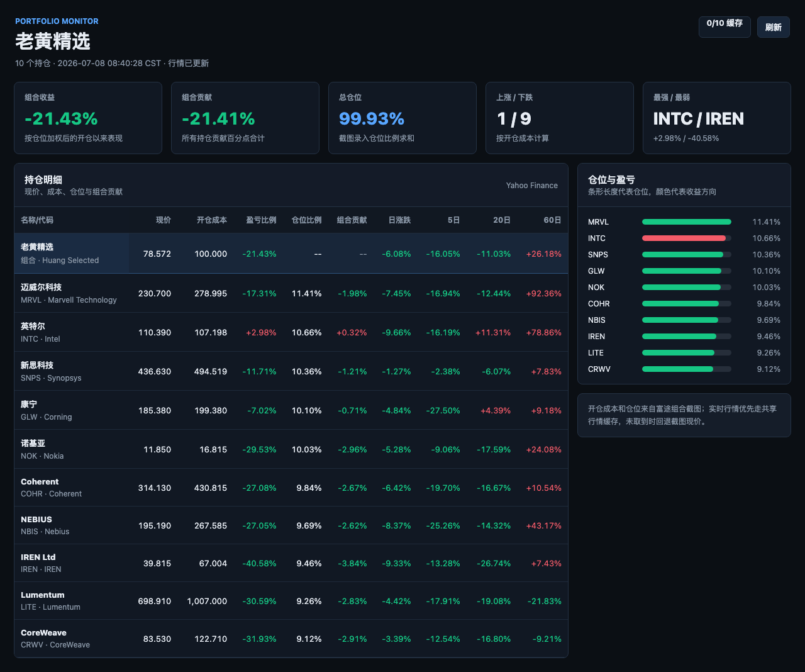The width and height of the screenshot is (805, 672).
Task: Select the 仓位比例 column header
Action: (x=306, y=220)
